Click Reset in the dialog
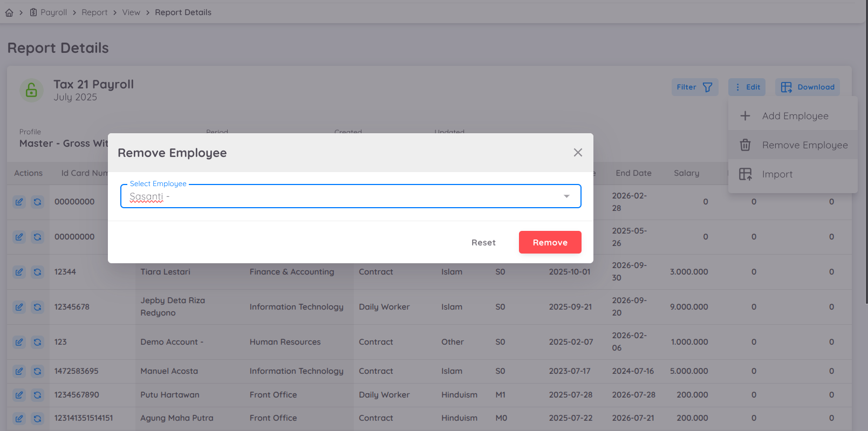The height and width of the screenshot is (431, 868). pyautogui.click(x=483, y=243)
